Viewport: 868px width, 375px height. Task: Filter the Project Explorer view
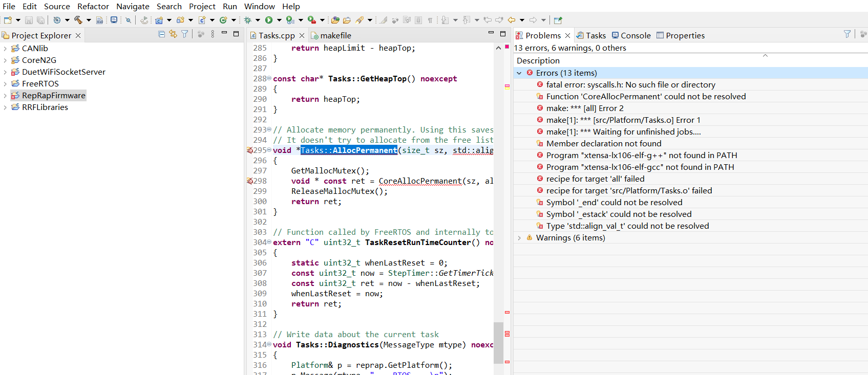coord(185,34)
